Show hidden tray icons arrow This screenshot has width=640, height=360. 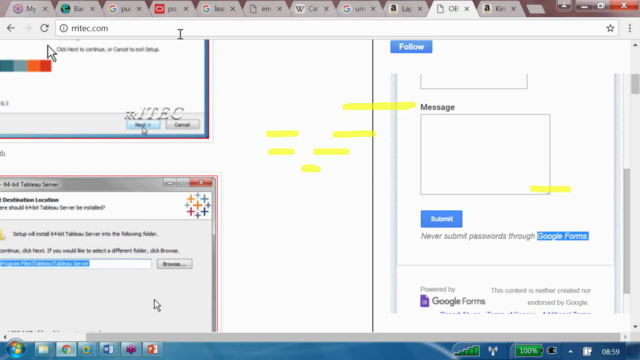coord(570,351)
